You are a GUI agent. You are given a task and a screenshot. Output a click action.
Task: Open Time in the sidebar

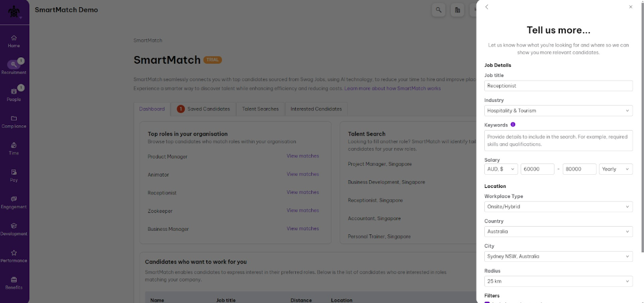[14, 149]
